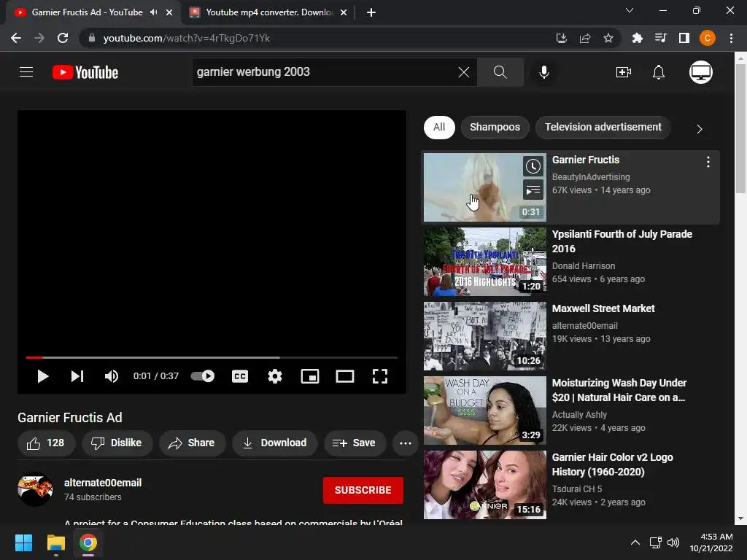Add Garnier Fructis to Watch Later
The image size is (747, 560).
533,166
